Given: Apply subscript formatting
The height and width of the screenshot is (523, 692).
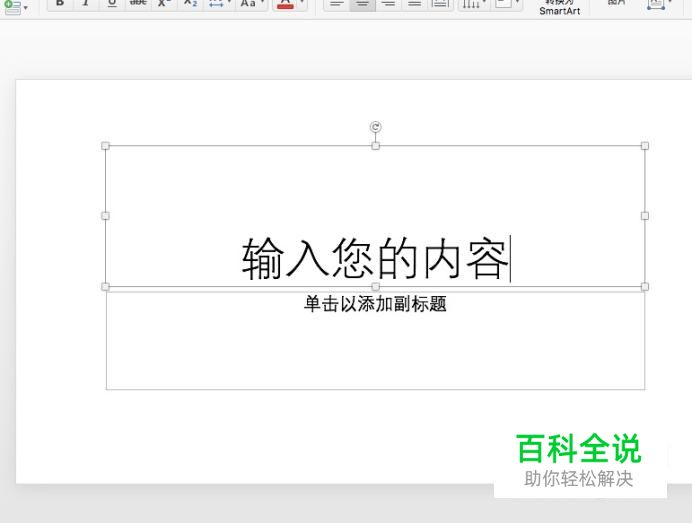Looking at the screenshot, I should (190, 4).
